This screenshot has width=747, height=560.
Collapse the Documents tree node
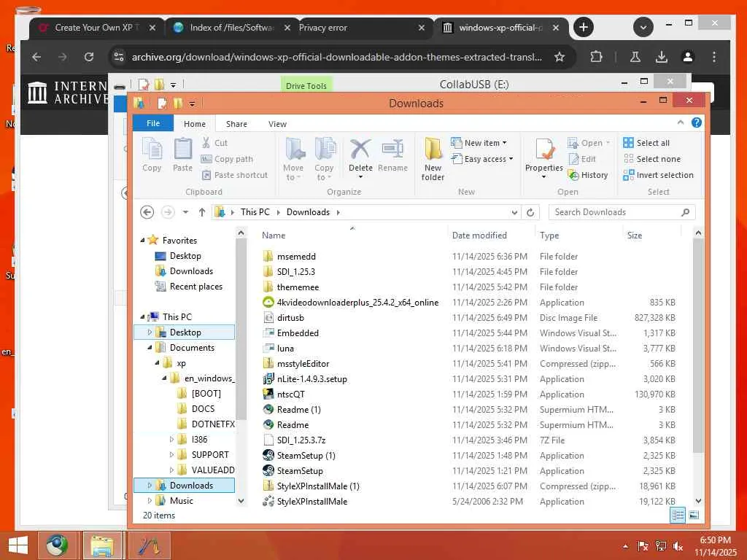pos(150,348)
